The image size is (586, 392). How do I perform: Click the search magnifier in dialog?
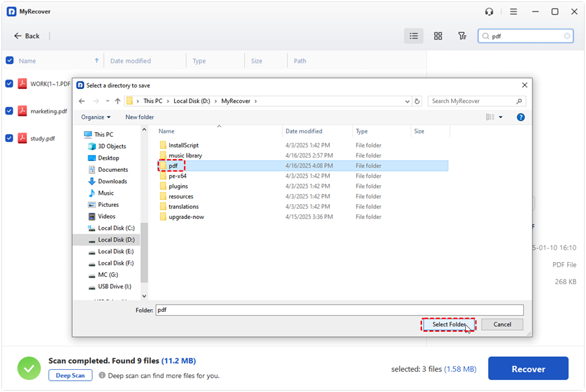pyautogui.click(x=519, y=101)
